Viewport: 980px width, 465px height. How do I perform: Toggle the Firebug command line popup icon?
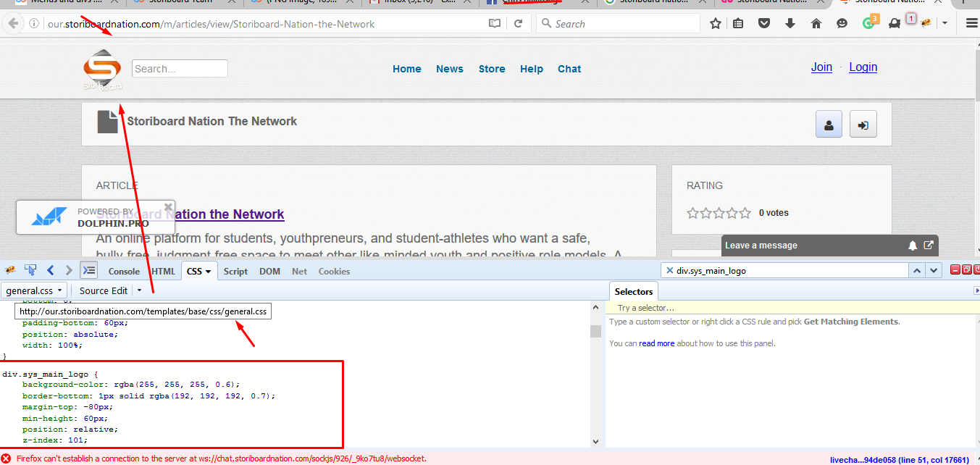[88, 271]
